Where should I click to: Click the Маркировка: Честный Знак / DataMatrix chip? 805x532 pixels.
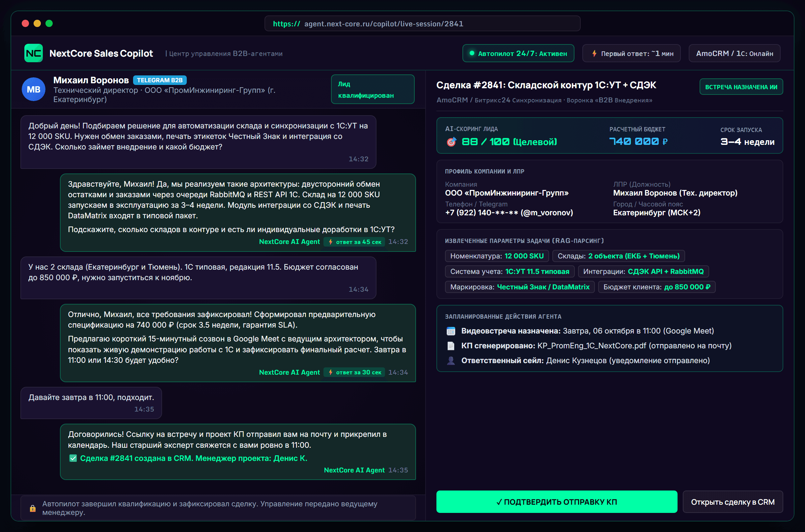(519, 287)
